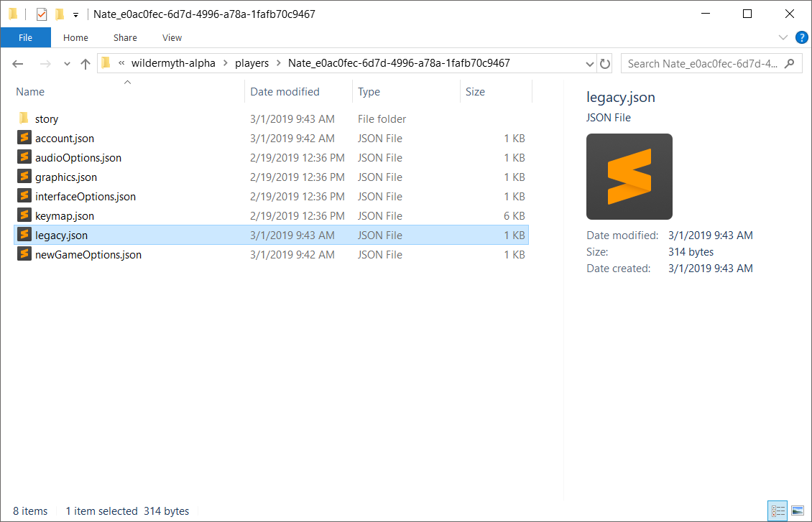
Task: Switch to Large icons view layout
Action: [x=797, y=511]
